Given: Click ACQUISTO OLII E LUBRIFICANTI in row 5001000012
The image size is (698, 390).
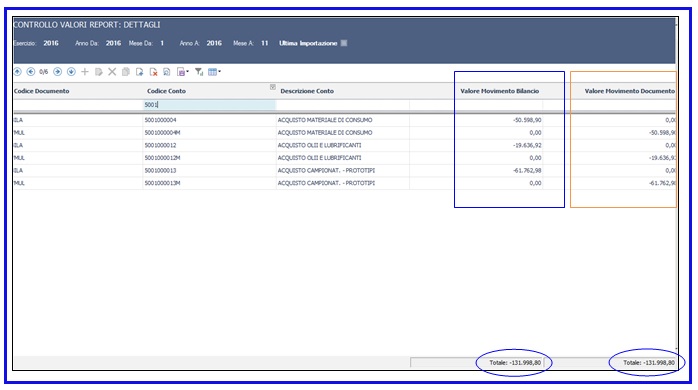Looking at the screenshot, I should tap(320, 145).
